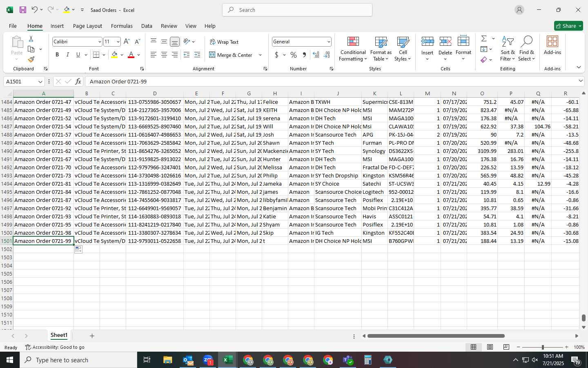The height and width of the screenshot is (368, 588).
Task: Click the AutoSum sigma icon
Action: (484, 38)
